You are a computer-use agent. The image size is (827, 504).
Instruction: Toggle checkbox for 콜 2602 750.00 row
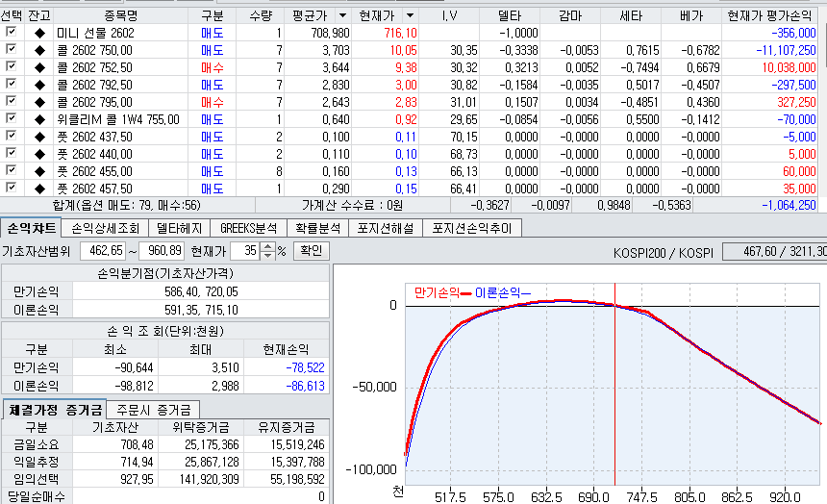[x=11, y=49]
